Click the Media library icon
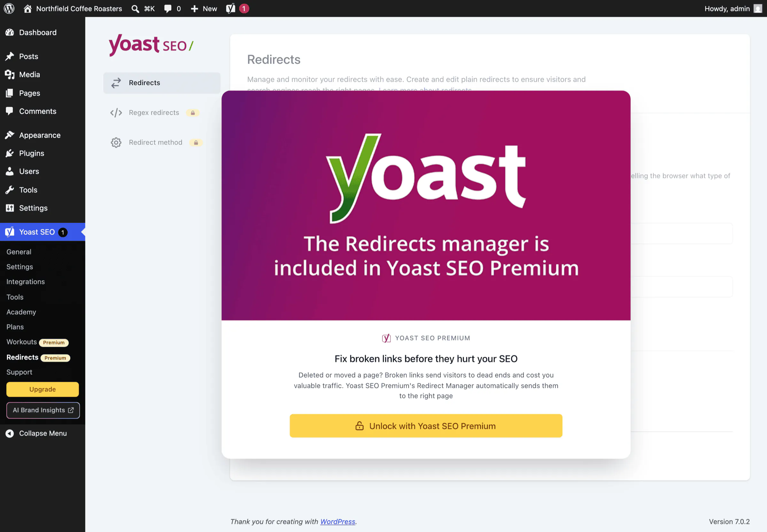Image resolution: width=767 pixels, height=532 pixels. (10, 74)
